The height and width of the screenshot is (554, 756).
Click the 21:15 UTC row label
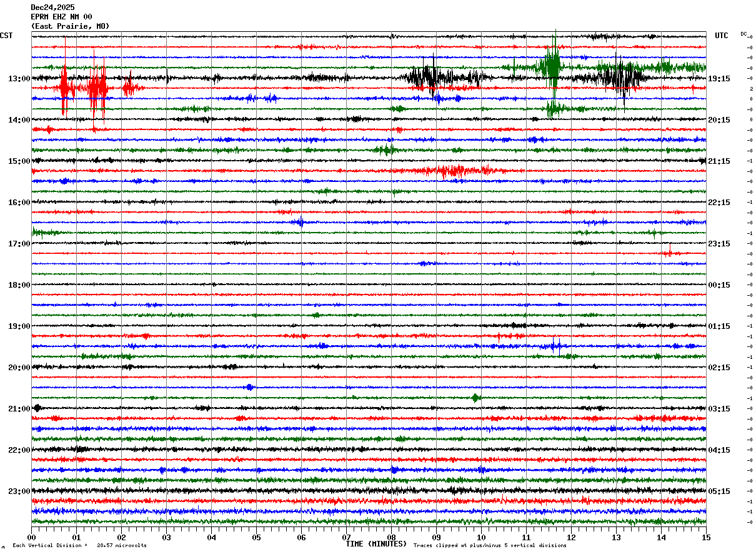pyautogui.click(x=719, y=161)
